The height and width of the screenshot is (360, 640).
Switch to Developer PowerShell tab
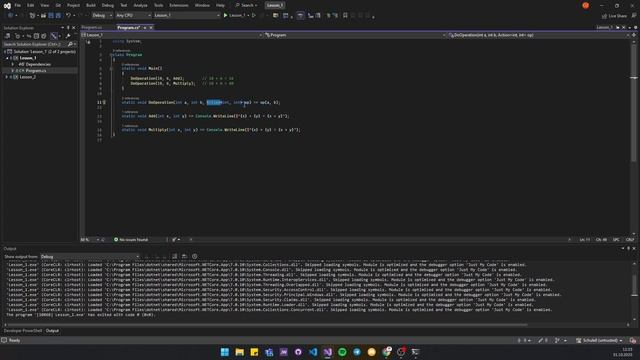(23, 331)
